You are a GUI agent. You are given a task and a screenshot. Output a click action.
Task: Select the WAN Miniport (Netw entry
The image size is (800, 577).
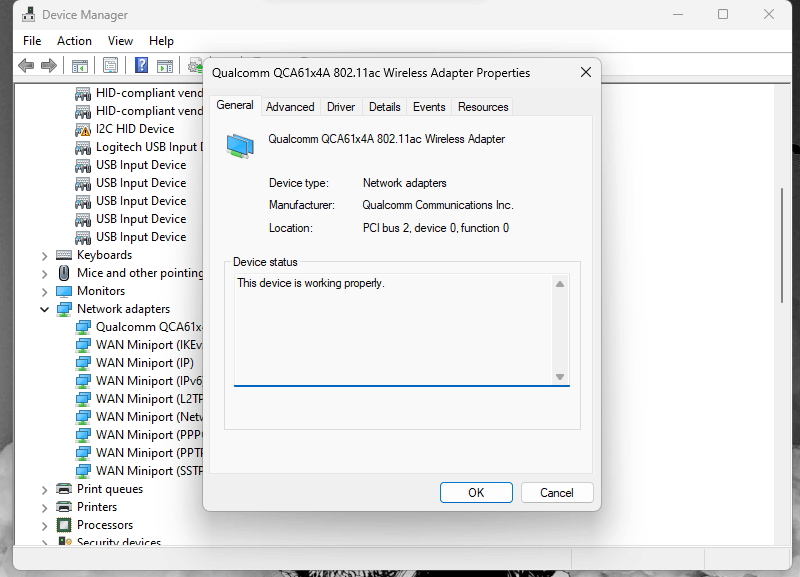coord(149,417)
